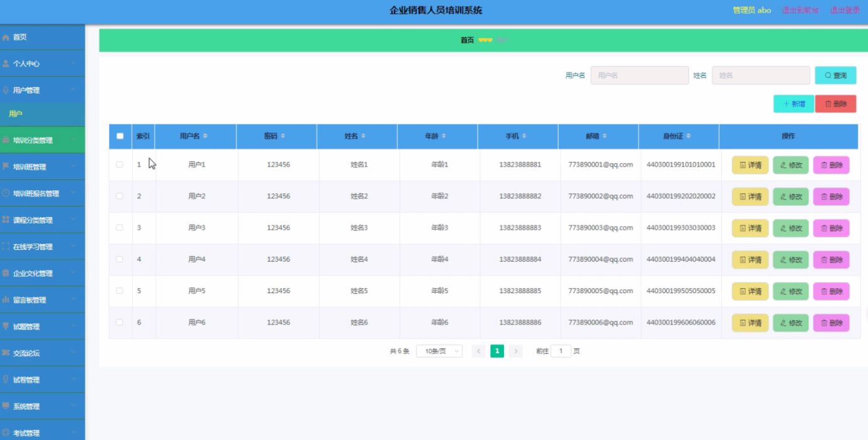
Task: Click page number 1 button
Action: 497,351
